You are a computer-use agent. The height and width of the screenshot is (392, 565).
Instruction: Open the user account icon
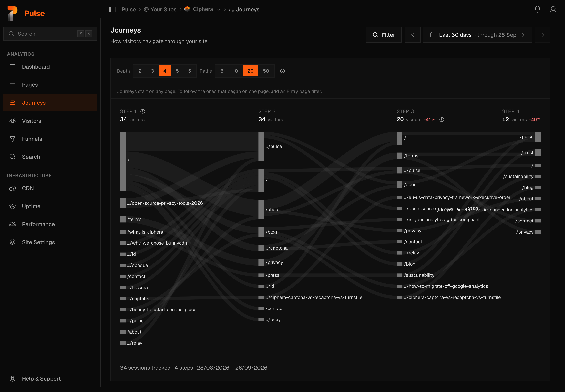click(x=553, y=9)
